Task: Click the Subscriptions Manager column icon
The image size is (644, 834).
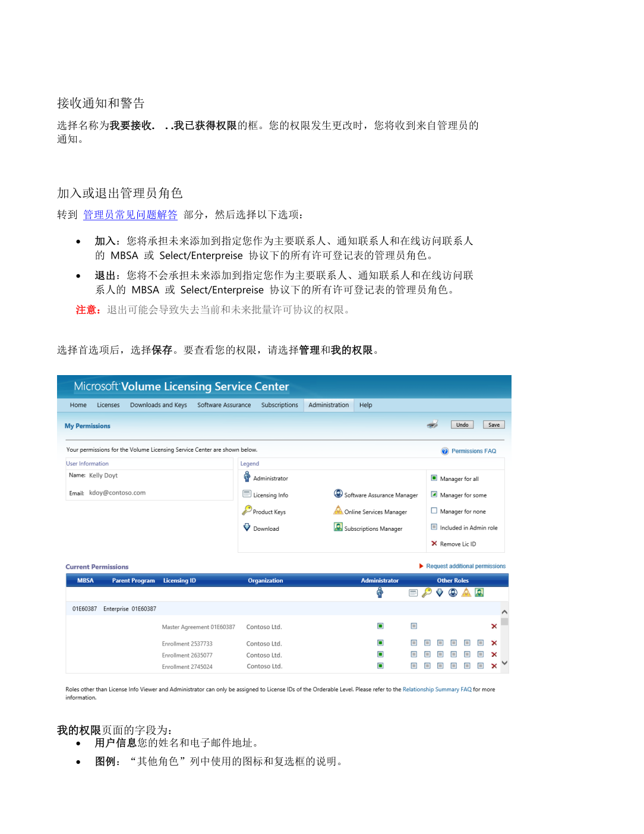Action: pos(479,593)
